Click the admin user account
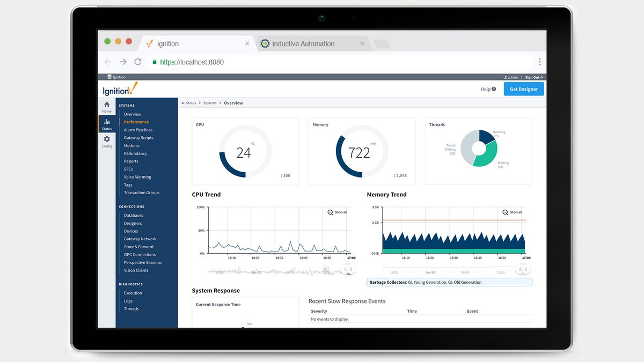The width and height of the screenshot is (644, 362). coord(511,77)
